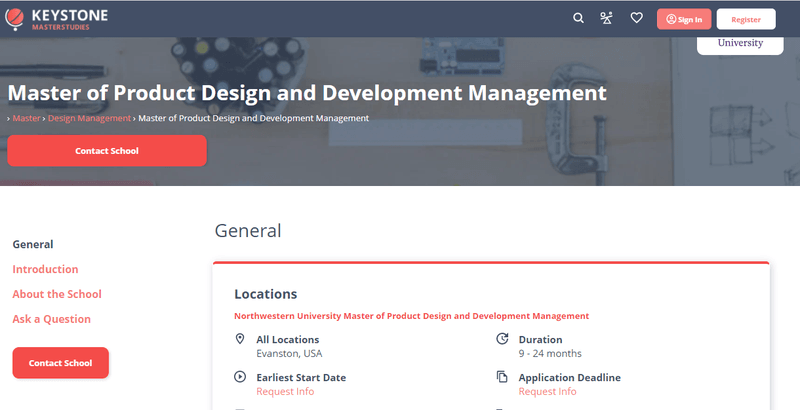Screen dimensions: 800x410
Task: Click Contact School button in the sidebar
Action: tap(60, 363)
